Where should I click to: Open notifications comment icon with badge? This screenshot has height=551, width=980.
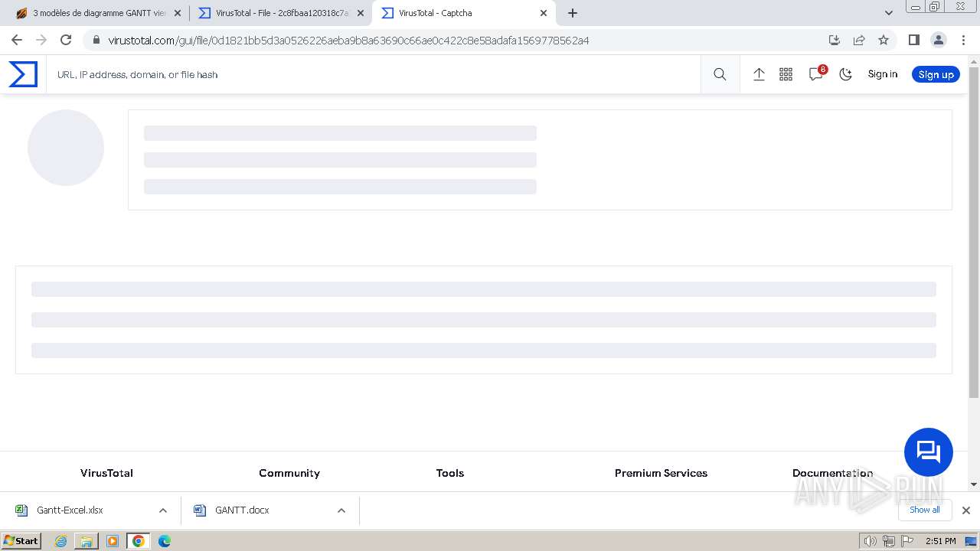pyautogui.click(x=816, y=74)
